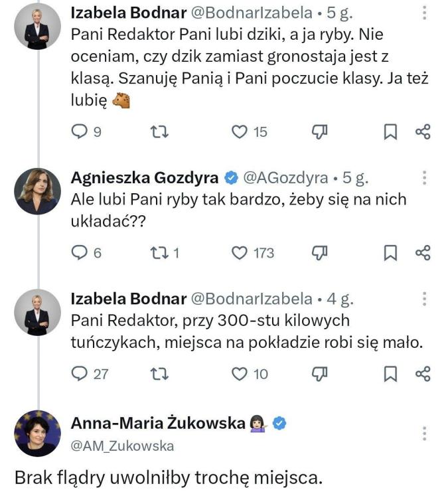The height and width of the screenshot is (498, 448).
Task: Like the tweet with 15 likes
Action: (250, 132)
